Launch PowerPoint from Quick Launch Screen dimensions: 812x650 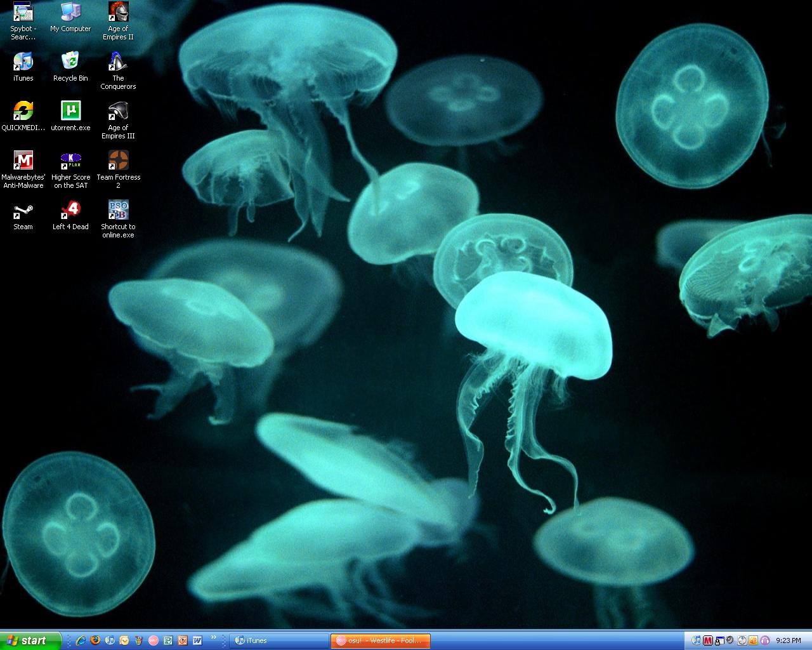[183, 640]
